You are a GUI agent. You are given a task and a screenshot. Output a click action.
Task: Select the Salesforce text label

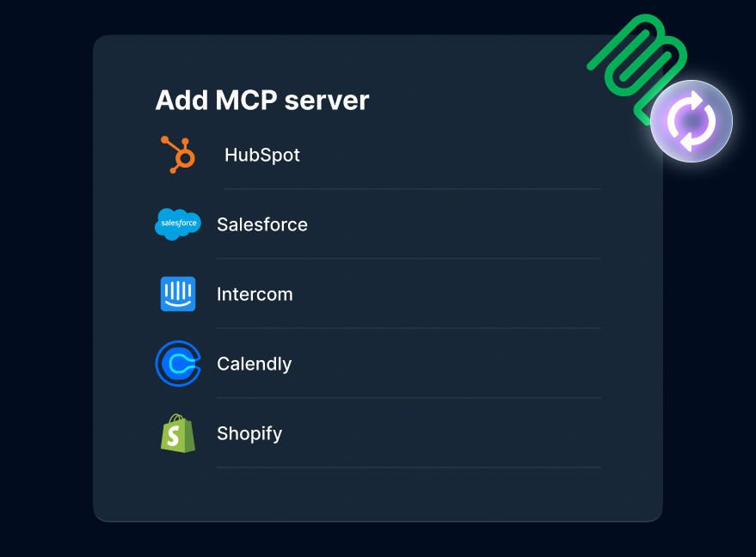[x=262, y=225]
